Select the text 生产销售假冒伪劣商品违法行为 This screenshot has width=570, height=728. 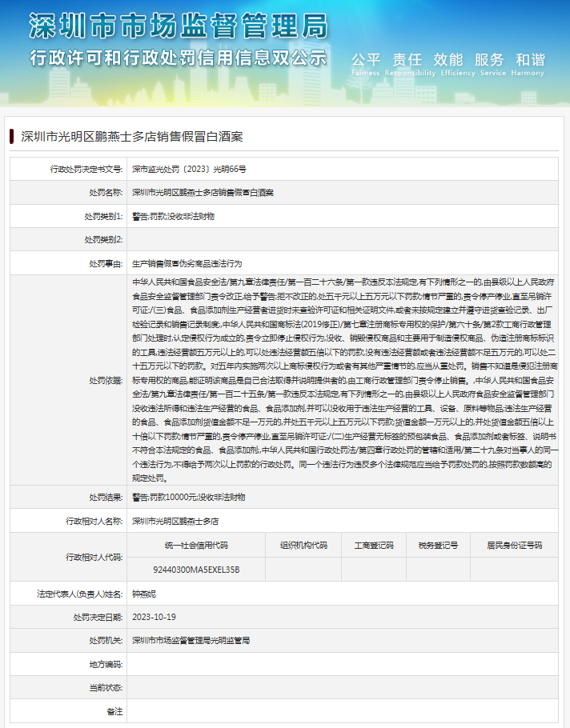point(187,264)
